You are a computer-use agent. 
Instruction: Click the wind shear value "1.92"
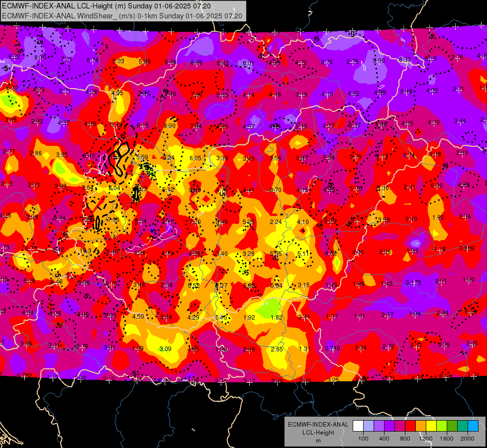tap(249, 317)
